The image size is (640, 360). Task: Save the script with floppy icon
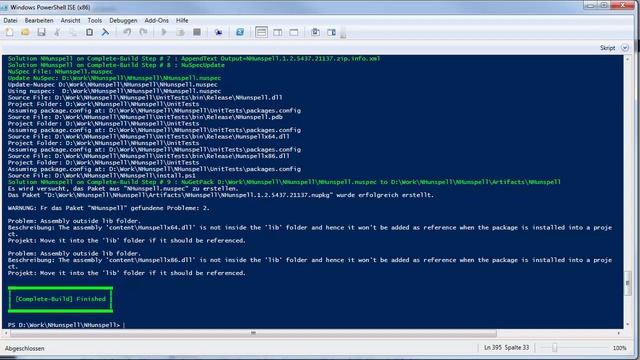[x=41, y=32]
